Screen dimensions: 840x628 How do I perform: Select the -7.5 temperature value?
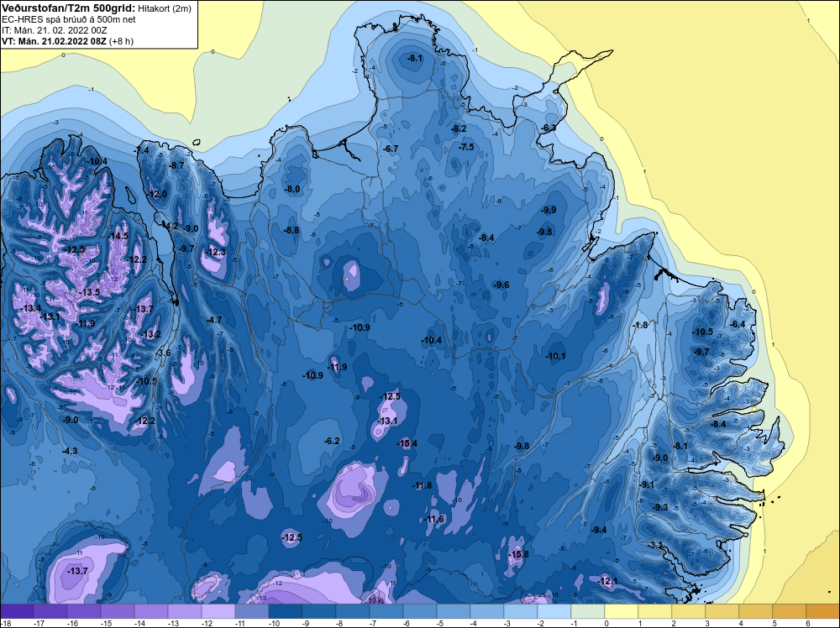pyautogui.click(x=466, y=147)
